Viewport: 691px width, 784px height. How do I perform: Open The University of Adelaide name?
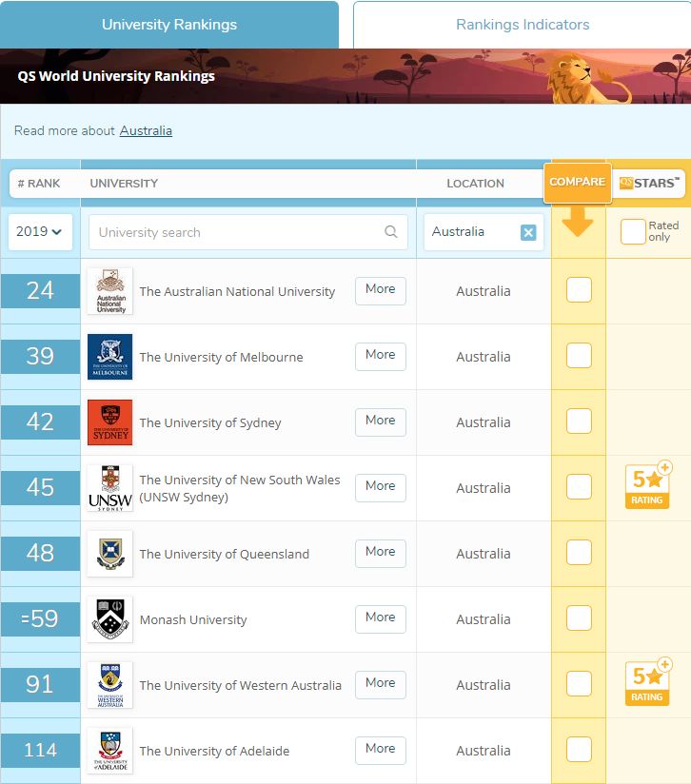click(x=214, y=751)
